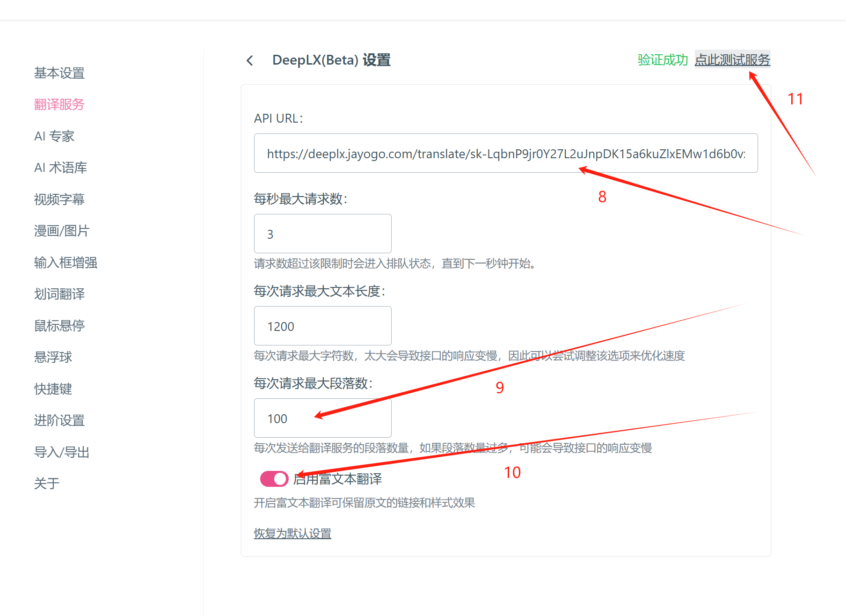Select 输入框增强 settings
846x616 pixels.
(x=66, y=262)
